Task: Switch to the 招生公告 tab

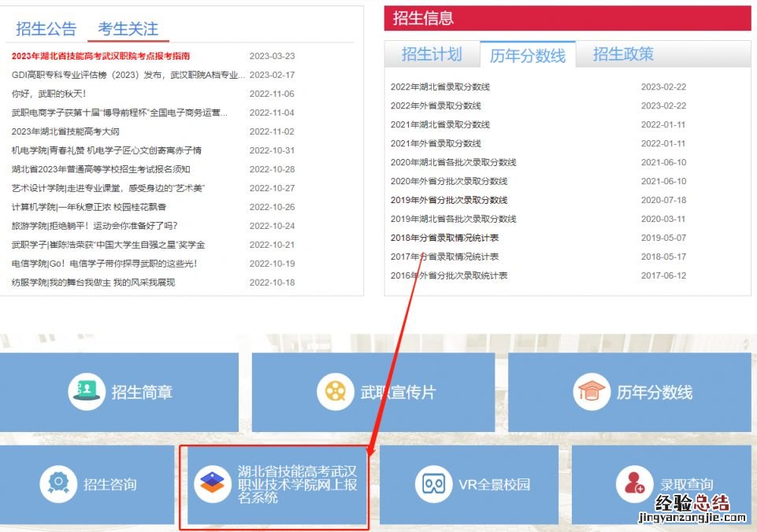Action: tap(46, 29)
